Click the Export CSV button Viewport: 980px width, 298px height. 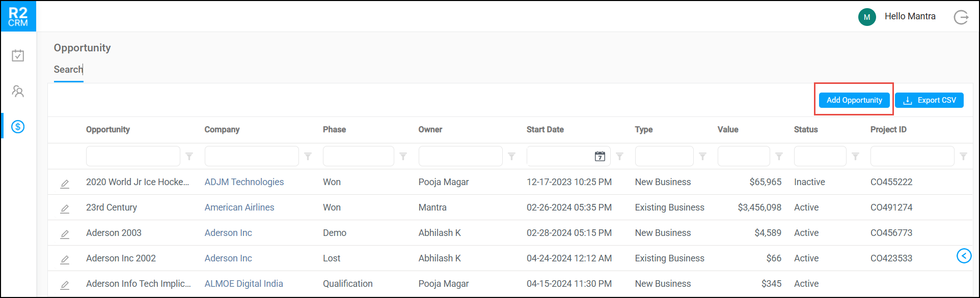(x=929, y=100)
